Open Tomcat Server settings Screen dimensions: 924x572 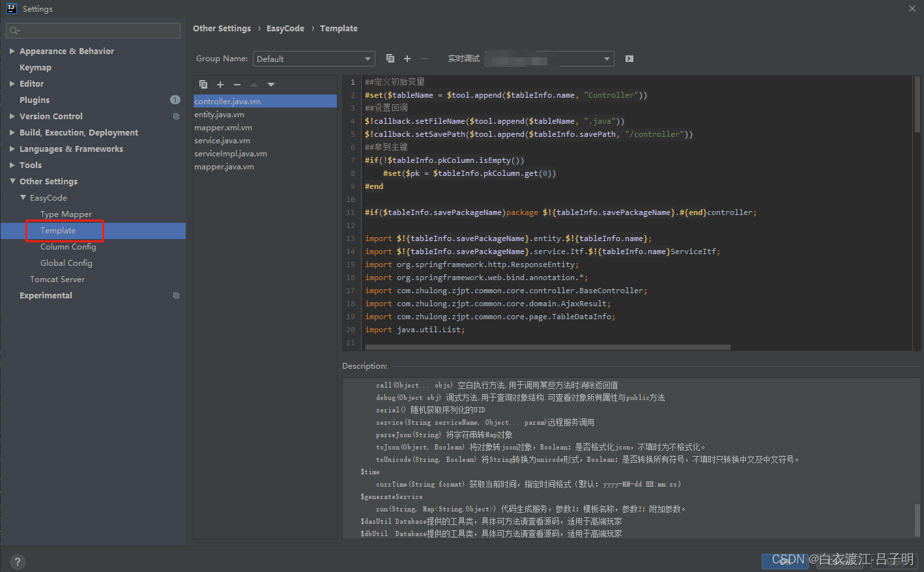pos(57,279)
